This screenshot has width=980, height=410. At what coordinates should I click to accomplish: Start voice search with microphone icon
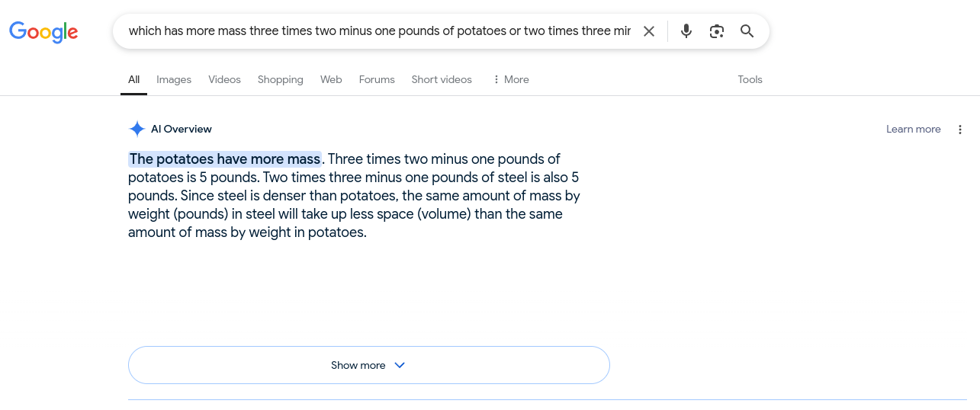(x=686, y=31)
